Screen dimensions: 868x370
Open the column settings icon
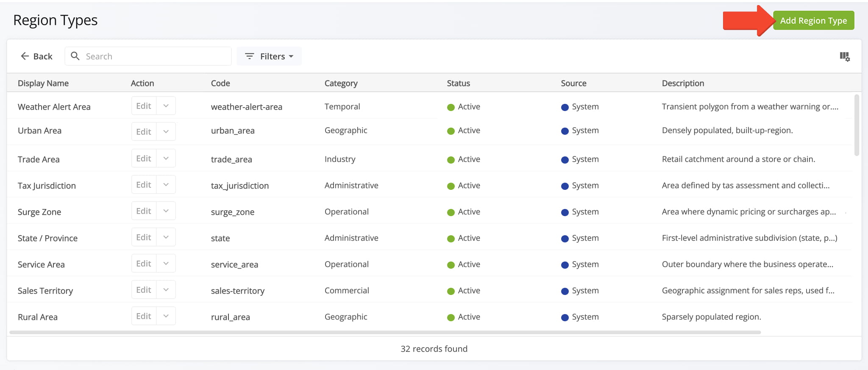coord(845,56)
